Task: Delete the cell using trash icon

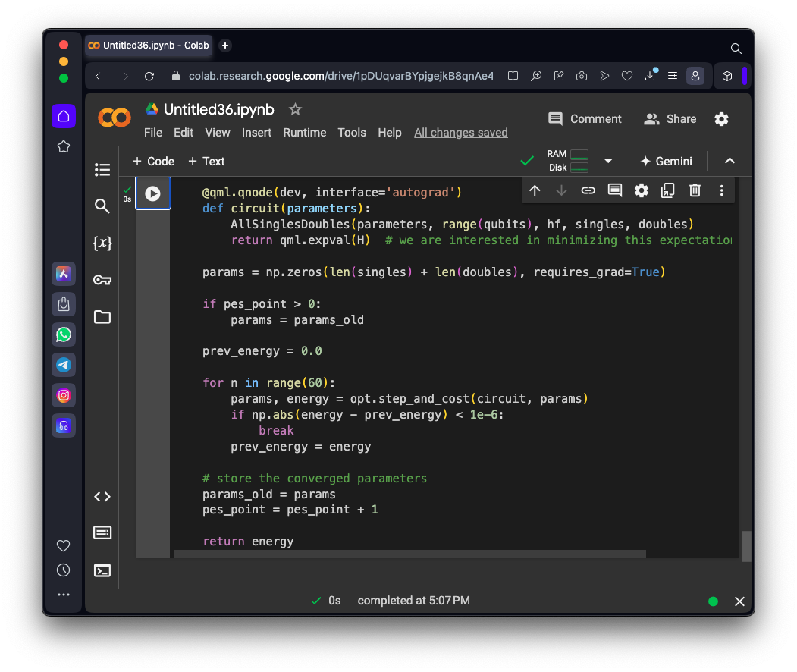Action: 695,190
